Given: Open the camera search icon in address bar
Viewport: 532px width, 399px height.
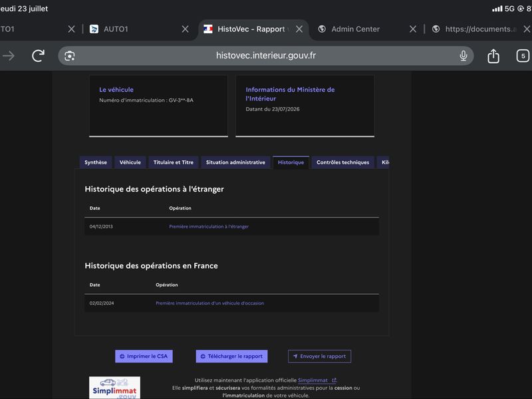Looking at the screenshot, I should click(x=70, y=56).
